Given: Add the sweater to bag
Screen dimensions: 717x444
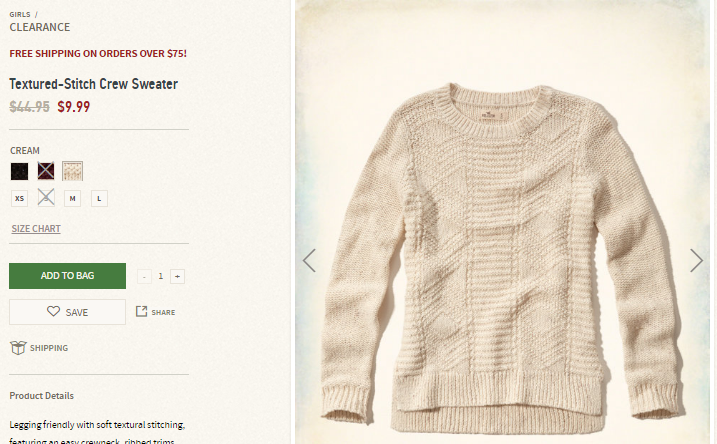Looking at the screenshot, I should point(67,276).
